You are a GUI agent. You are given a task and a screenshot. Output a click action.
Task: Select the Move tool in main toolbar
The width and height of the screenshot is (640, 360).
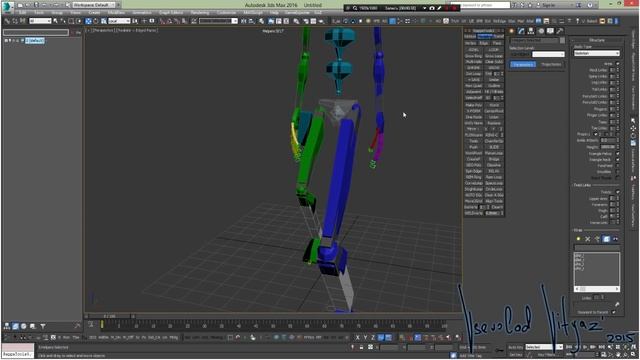(x=88, y=21)
